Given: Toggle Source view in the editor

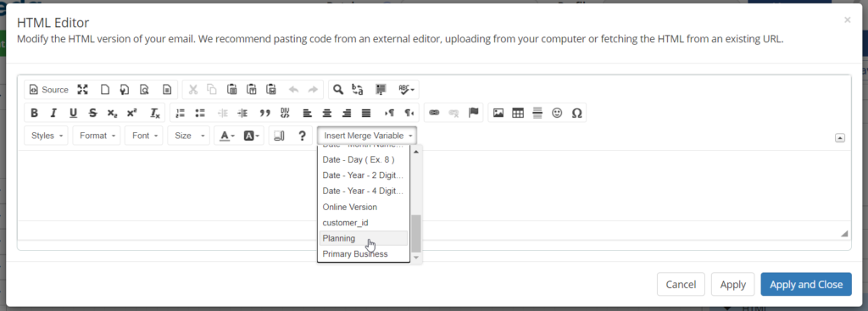Looking at the screenshot, I should pyautogui.click(x=48, y=90).
